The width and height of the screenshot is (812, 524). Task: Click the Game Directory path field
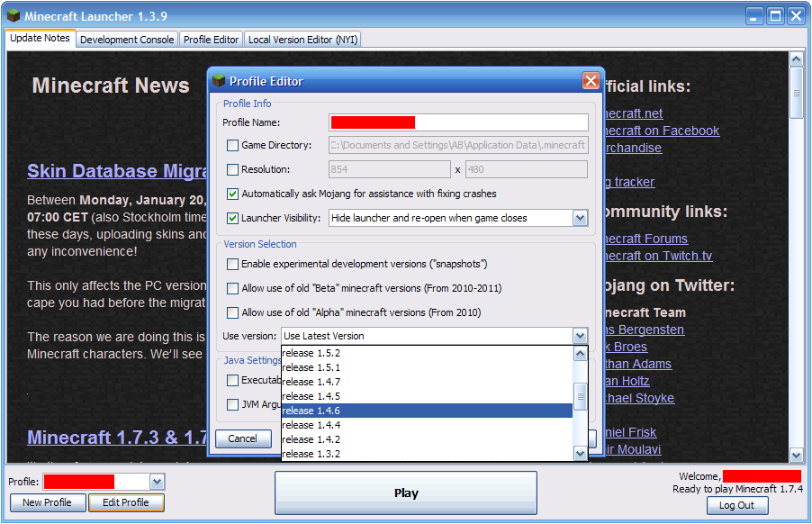(x=458, y=146)
